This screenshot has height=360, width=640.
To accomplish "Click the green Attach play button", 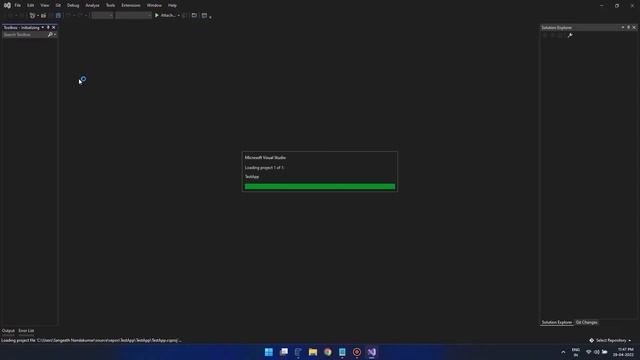I will 157,16.
